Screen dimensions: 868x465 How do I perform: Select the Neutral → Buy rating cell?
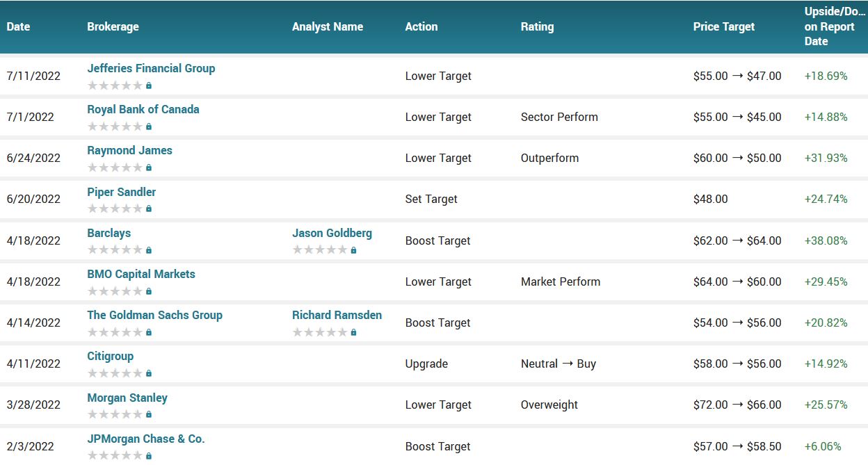pyautogui.click(x=558, y=364)
